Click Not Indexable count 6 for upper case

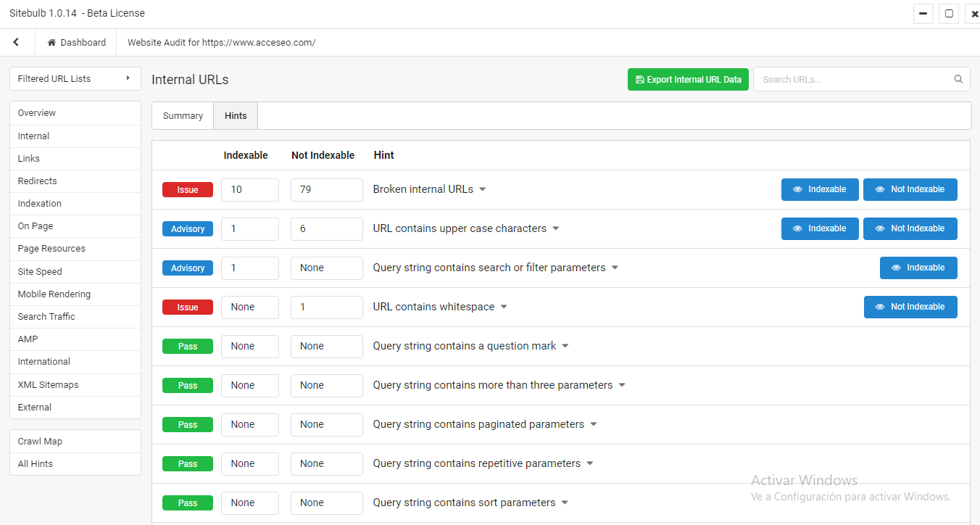[x=327, y=228]
